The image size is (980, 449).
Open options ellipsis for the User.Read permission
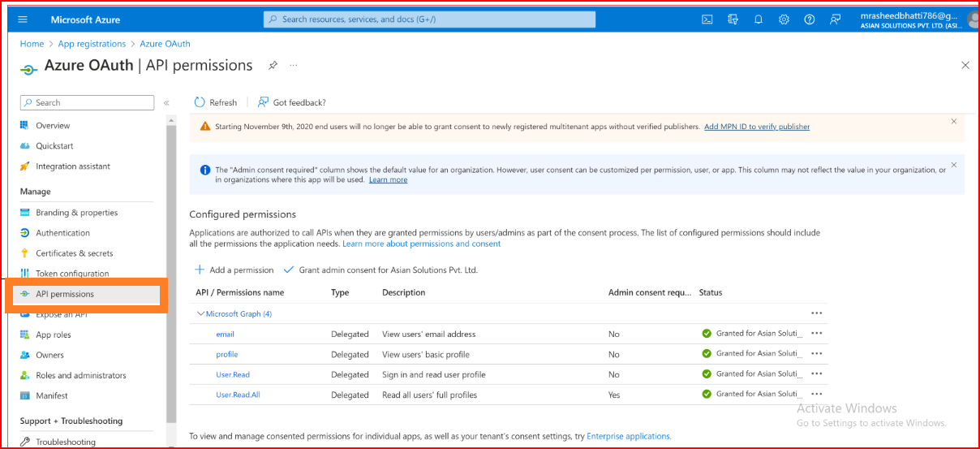coord(817,373)
